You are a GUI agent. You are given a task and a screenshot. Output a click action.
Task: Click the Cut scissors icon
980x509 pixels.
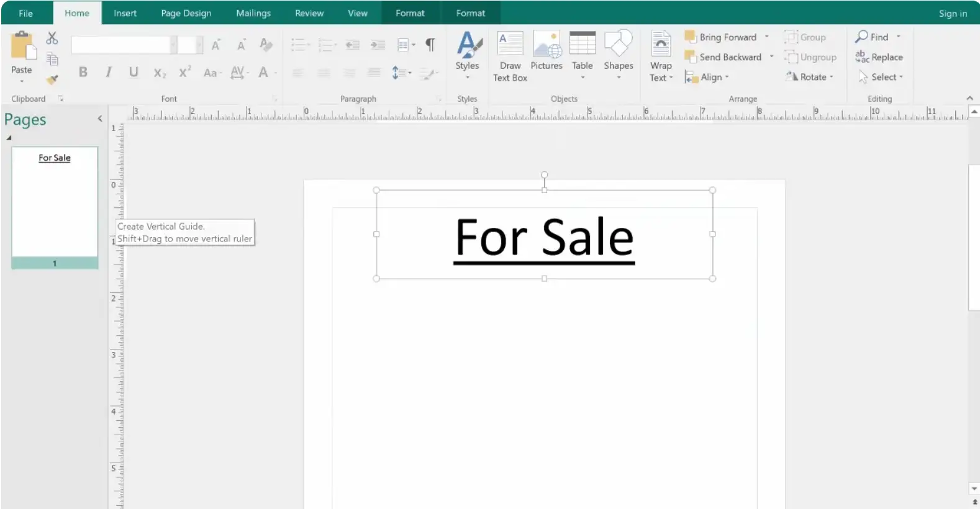(52, 38)
